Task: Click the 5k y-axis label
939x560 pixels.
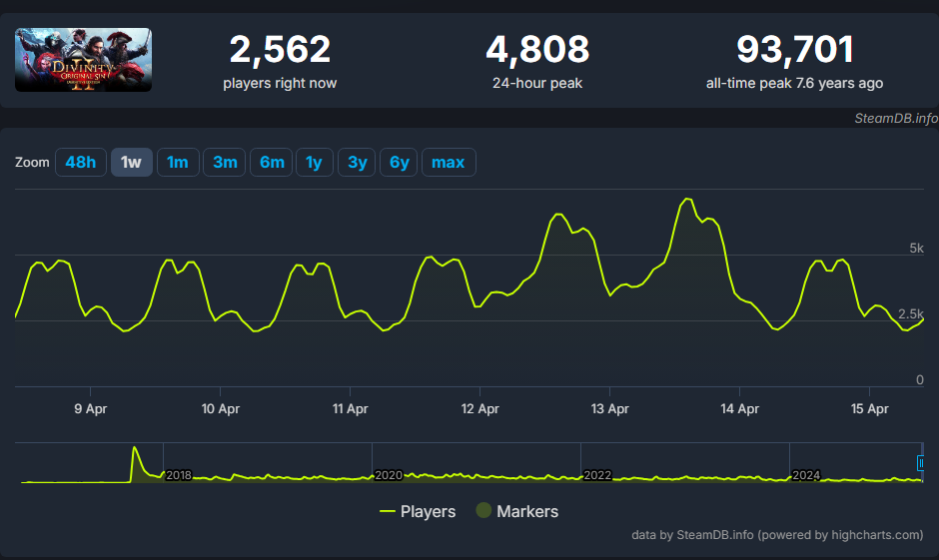Action: [916, 248]
